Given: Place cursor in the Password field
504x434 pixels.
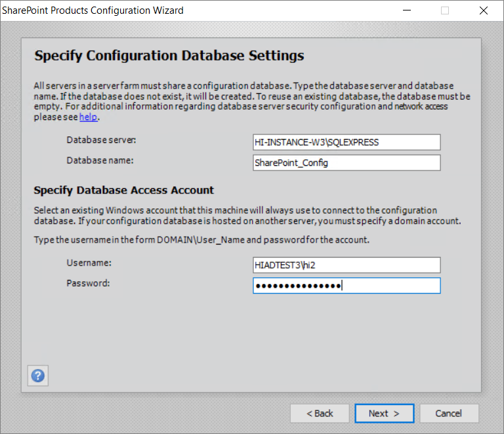Looking at the screenshot, I should click(x=346, y=286).
